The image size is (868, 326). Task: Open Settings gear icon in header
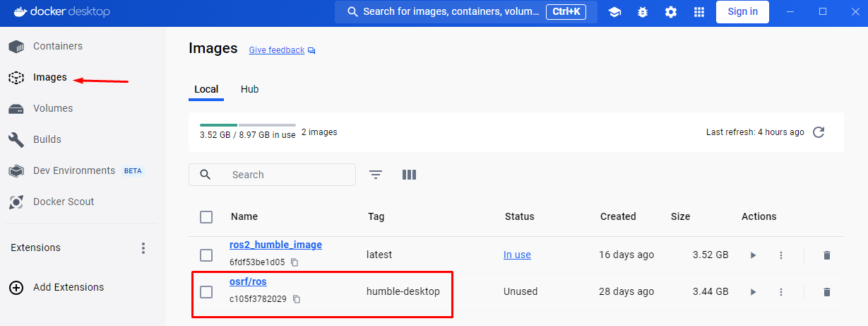[671, 12]
